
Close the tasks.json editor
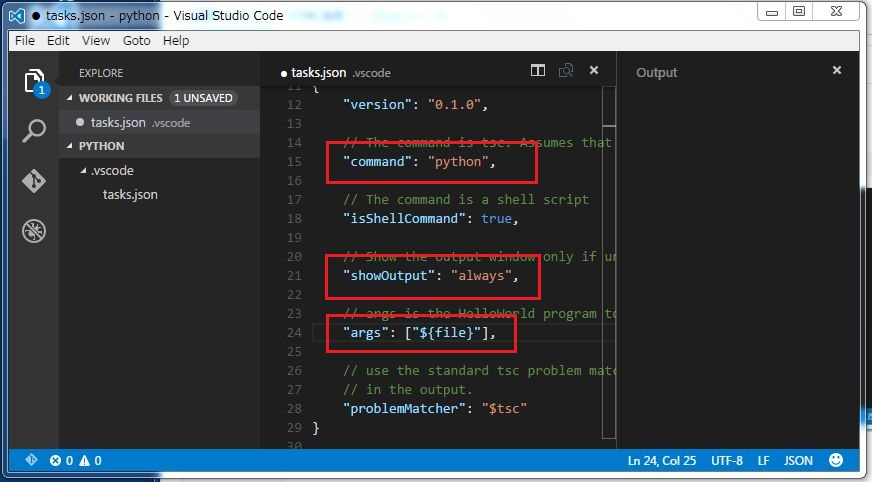[x=594, y=70]
